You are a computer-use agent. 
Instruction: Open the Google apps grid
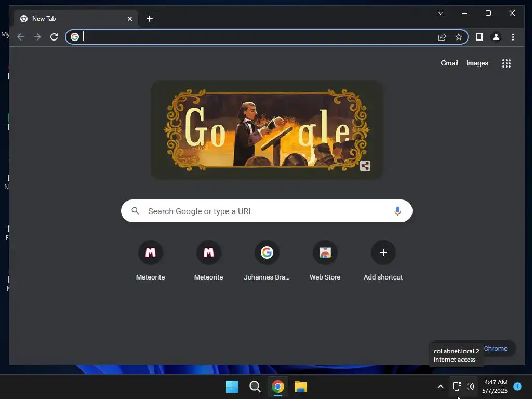point(506,63)
